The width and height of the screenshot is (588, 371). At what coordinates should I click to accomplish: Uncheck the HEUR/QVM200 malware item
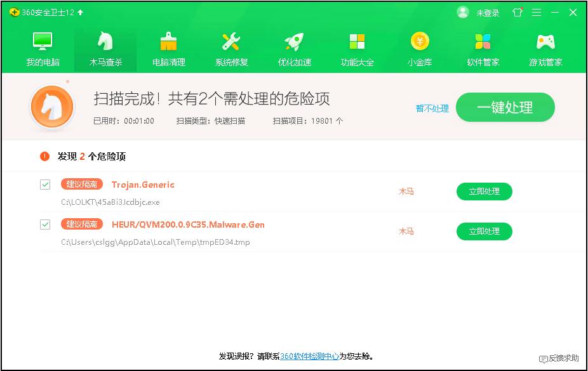45,224
